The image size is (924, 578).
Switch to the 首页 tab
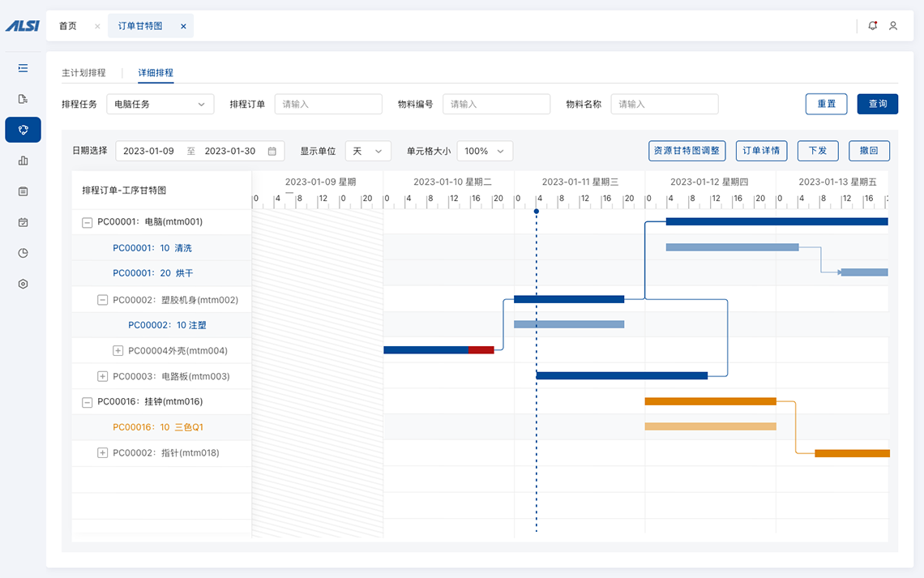click(x=68, y=26)
